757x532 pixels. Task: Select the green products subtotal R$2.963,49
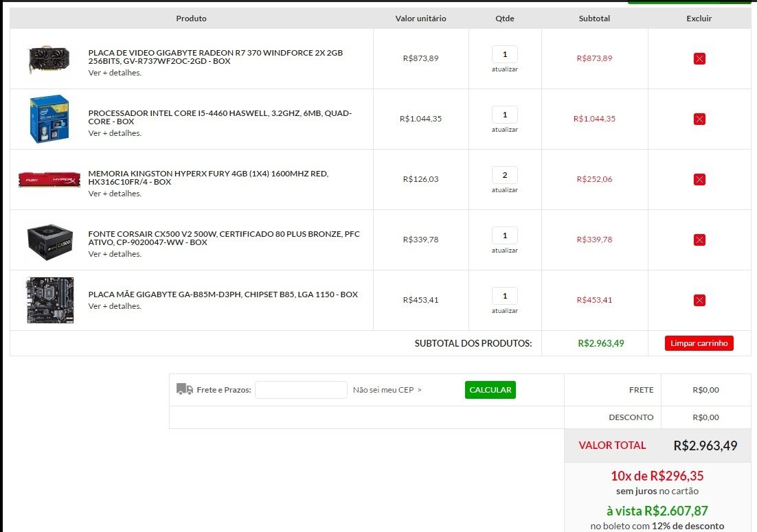click(601, 343)
